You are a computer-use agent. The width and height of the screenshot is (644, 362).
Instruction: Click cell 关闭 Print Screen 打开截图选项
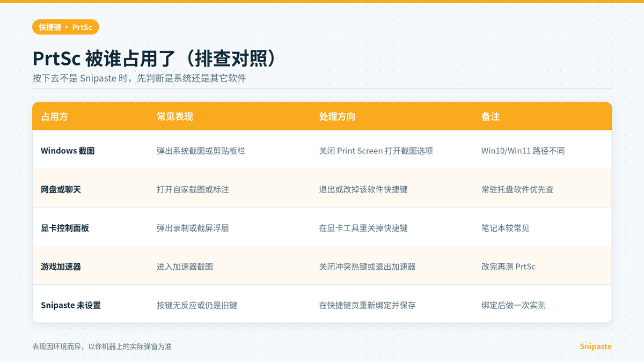coord(376,151)
